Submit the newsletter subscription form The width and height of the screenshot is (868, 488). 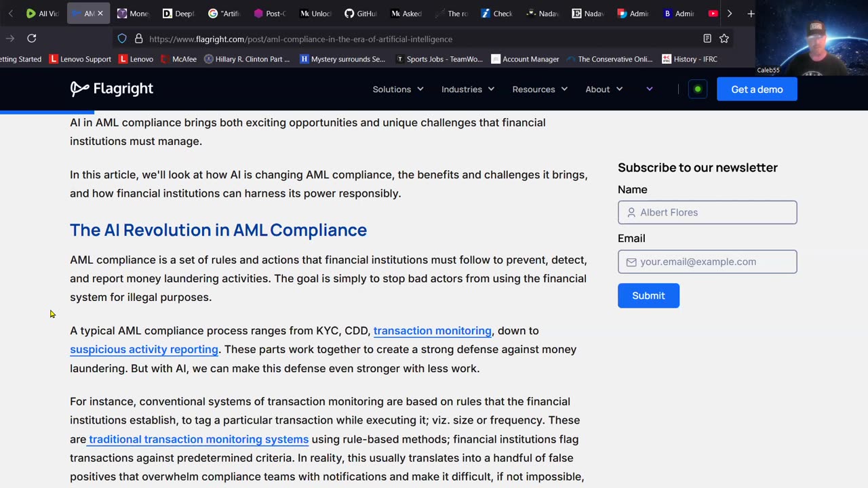648,296
